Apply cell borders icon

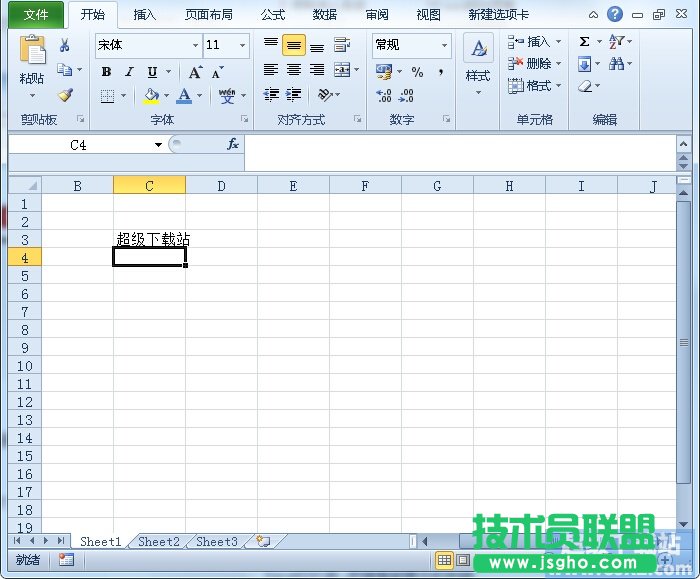(107, 96)
